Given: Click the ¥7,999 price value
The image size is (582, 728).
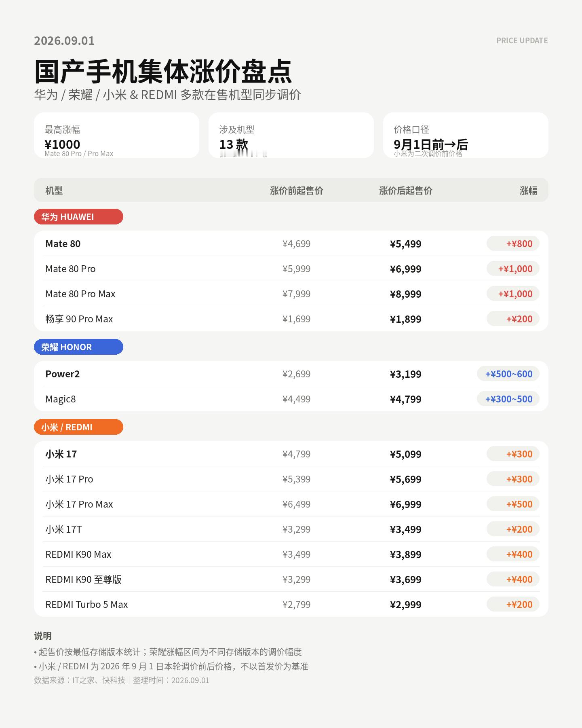Looking at the screenshot, I should tap(297, 294).
